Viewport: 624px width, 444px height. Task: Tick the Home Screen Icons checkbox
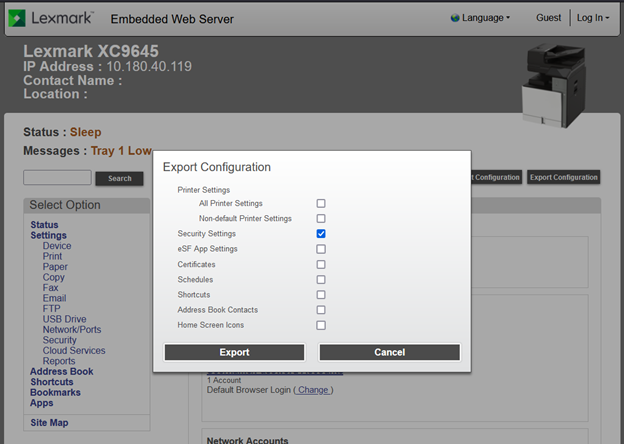pyautogui.click(x=321, y=325)
